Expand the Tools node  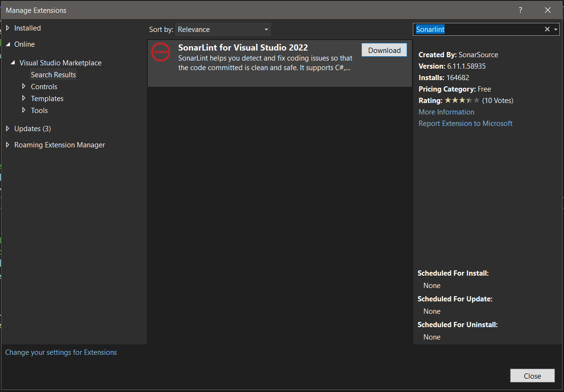click(24, 110)
